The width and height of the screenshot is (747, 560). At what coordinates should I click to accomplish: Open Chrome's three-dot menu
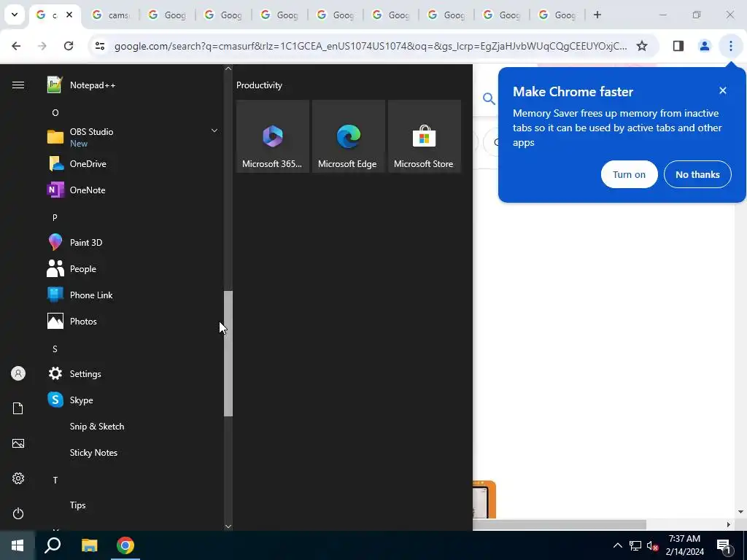(x=730, y=46)
